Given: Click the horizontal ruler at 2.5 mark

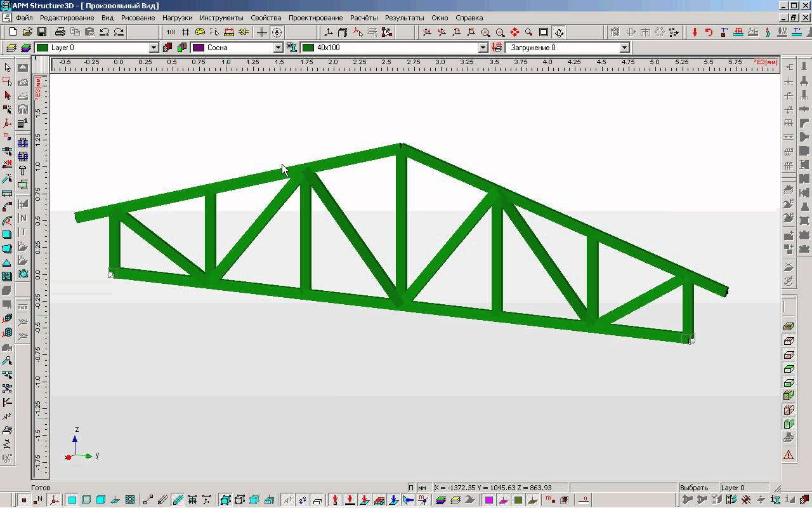Looking at the screenshot, I should click(386, 63).
